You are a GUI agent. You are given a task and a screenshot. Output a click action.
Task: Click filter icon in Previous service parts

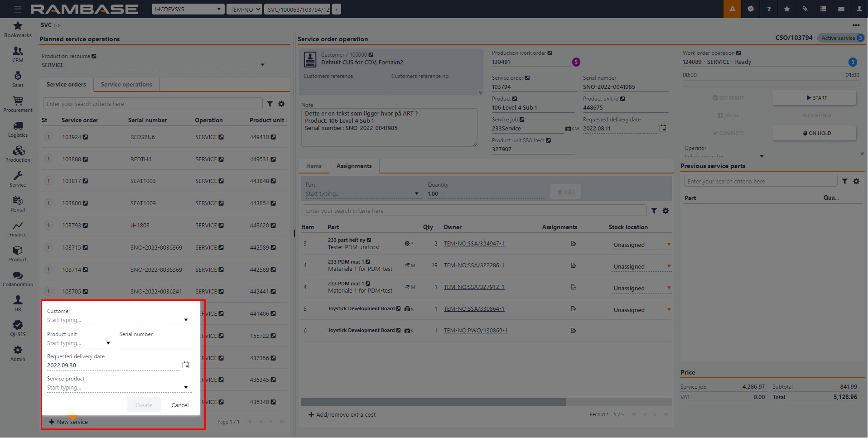845,182
